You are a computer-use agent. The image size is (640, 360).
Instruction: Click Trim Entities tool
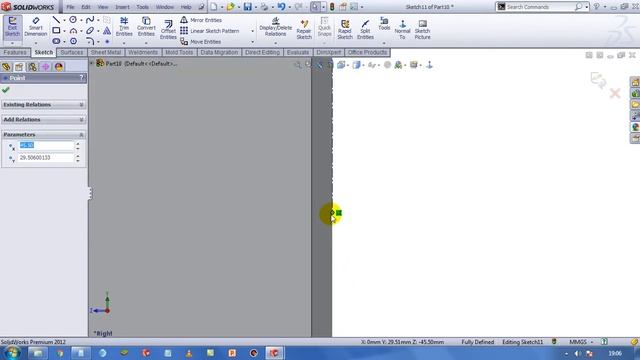pyautogui.click(x=124, y=27)
